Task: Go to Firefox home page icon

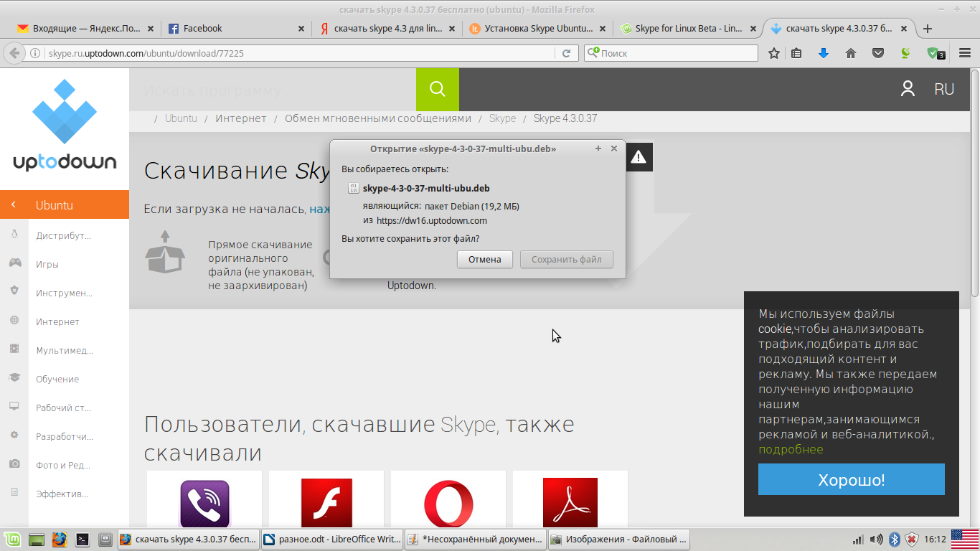Action: [x=851, y=53]
